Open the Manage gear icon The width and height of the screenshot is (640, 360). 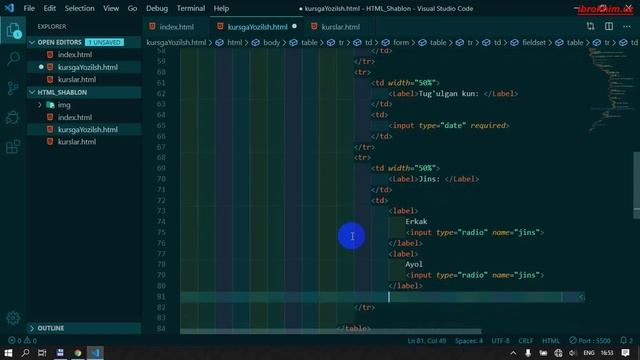coord(13,318)
